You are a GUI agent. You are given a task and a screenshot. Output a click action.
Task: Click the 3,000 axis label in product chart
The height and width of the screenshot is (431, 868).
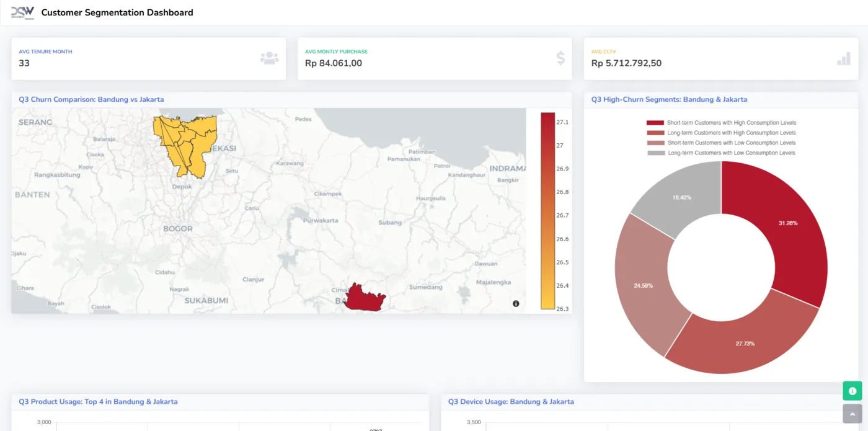(44, 422)
